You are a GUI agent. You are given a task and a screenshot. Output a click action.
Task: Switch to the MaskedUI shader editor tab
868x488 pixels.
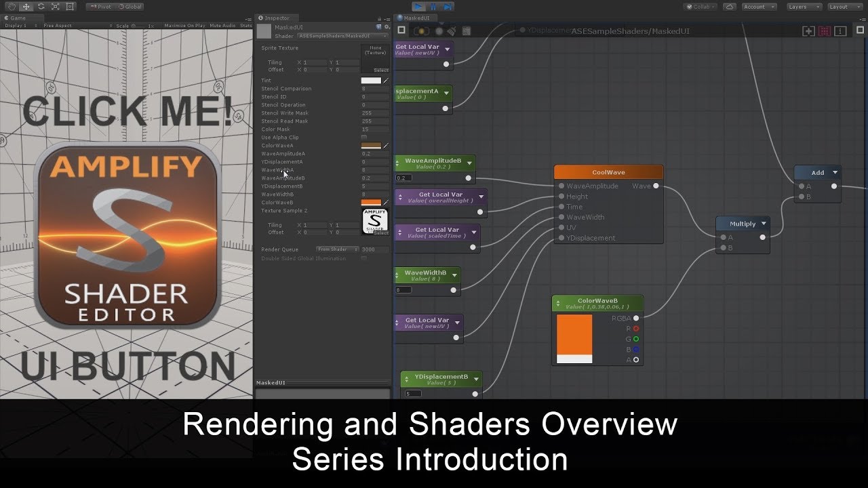pos(416,18)
